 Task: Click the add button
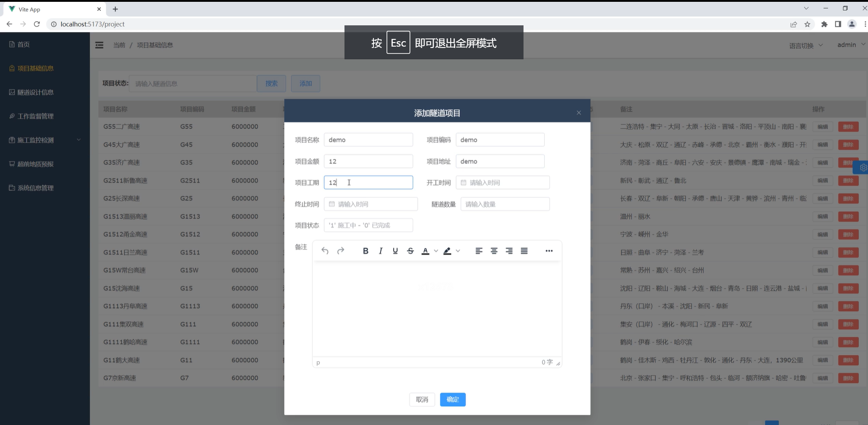click(306, 84)
